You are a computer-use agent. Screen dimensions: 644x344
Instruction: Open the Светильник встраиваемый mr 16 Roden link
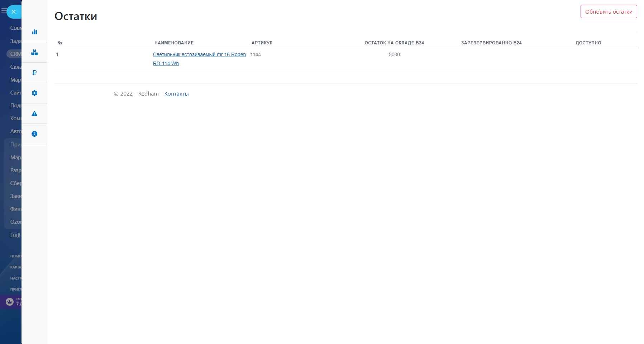click(199, 59)
